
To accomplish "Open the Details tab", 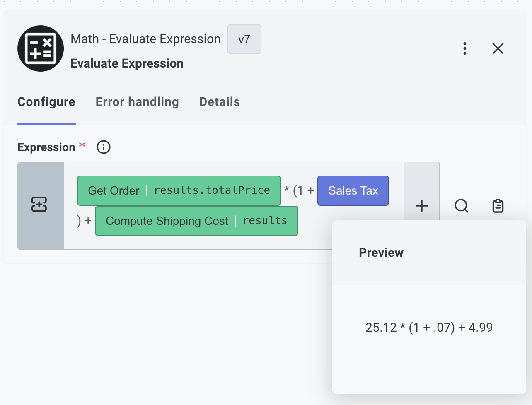I will (x=219, y=102).
